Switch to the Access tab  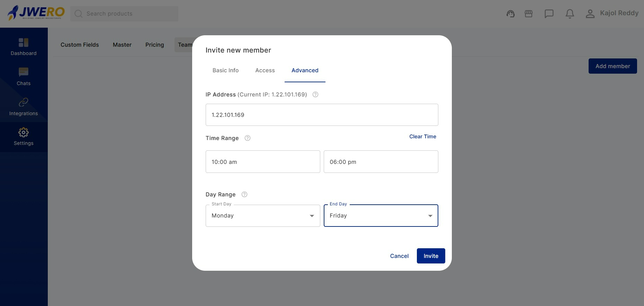[x=265, y=71]
